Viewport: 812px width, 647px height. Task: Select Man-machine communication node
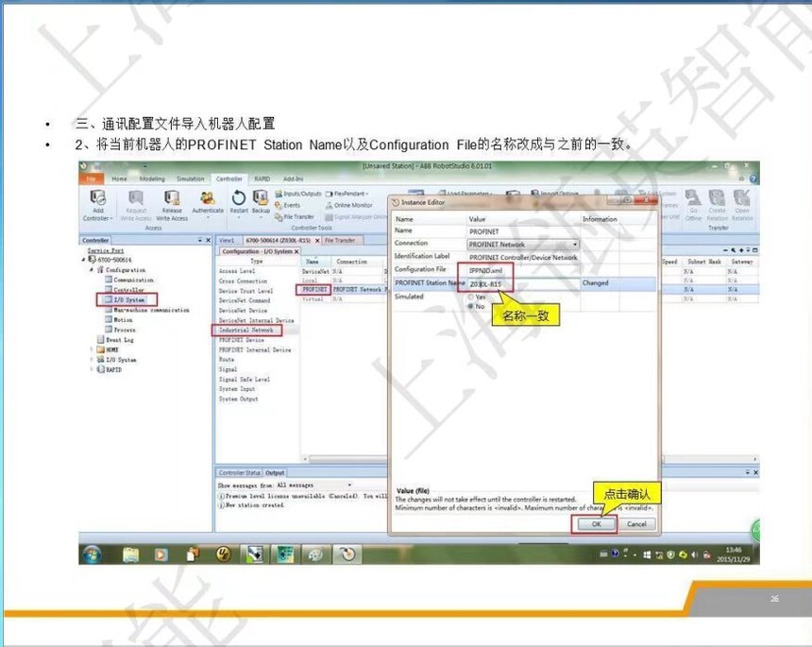(x=147, y=310)
